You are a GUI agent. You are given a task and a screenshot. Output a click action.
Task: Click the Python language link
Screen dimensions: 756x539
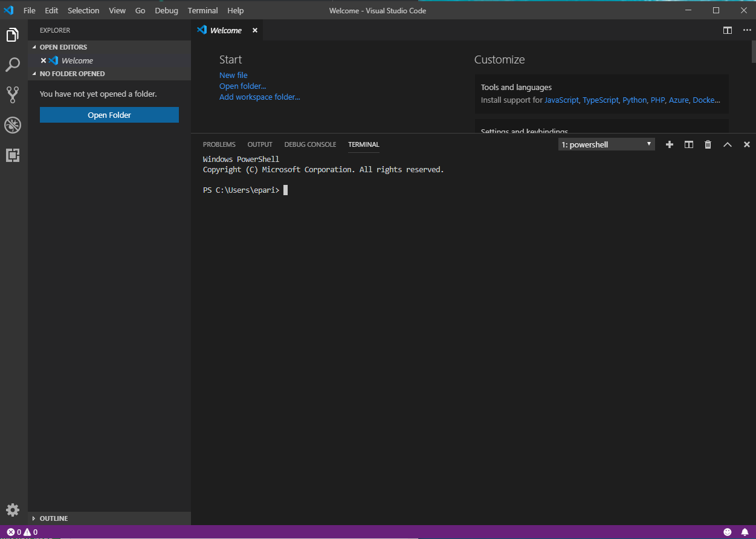(635, 100)
